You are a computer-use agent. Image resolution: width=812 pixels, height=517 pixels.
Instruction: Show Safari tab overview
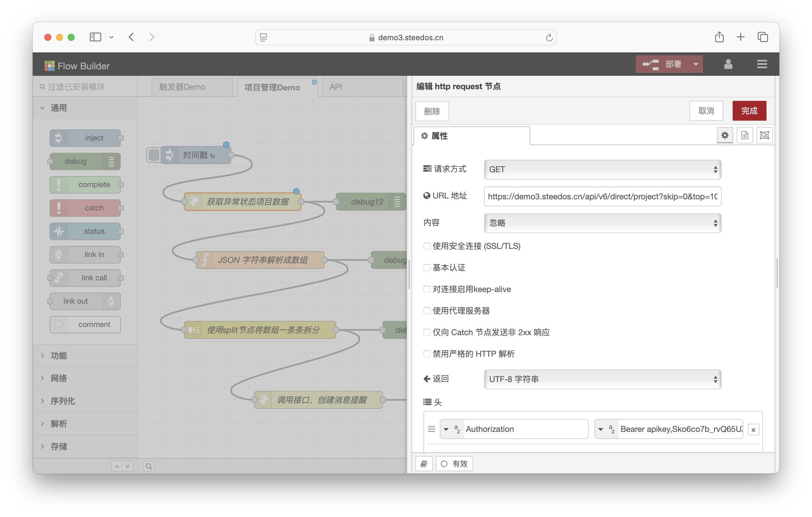[x=763, y=37]
